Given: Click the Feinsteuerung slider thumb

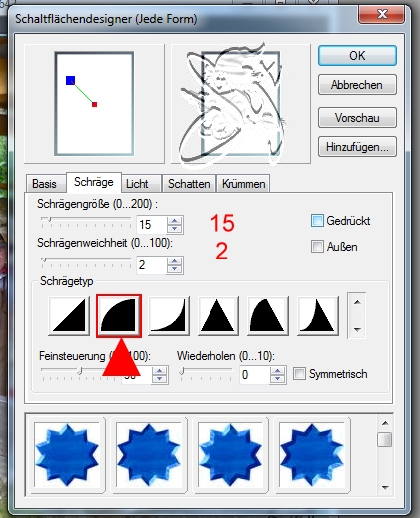Looking at the screenshot, I should (x=80, y=371).
